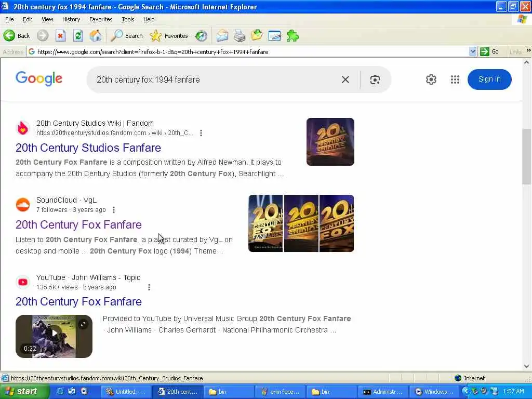Click the Google logo
Image resolution: width=532 pixels, height=399 pixels.
39,79
